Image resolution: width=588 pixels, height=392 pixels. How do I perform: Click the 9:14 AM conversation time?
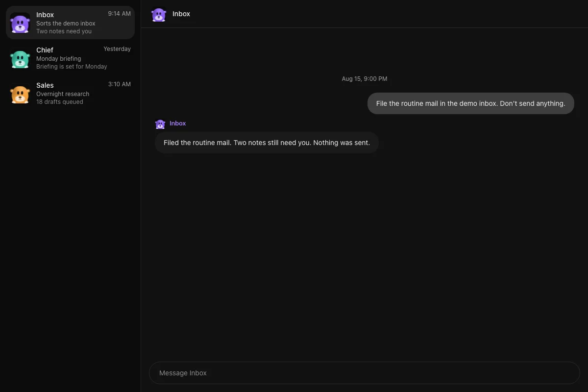(x=120, y=14)
